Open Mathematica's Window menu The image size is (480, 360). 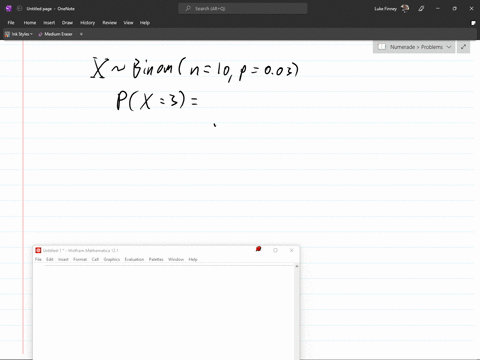[176, 259]
